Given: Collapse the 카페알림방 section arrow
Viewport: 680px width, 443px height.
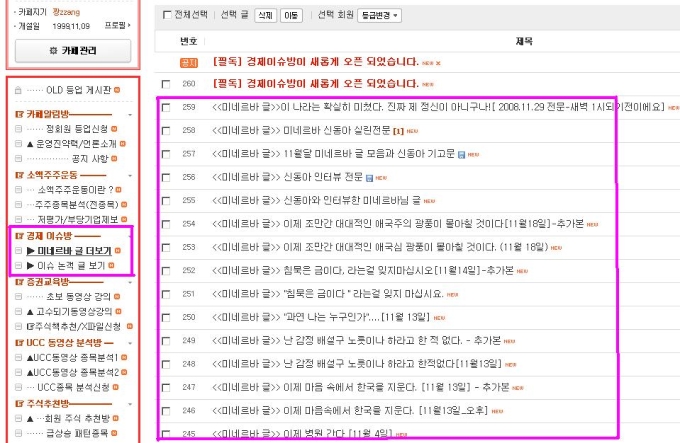Looking at the screenshot, I should coord(130,115).
